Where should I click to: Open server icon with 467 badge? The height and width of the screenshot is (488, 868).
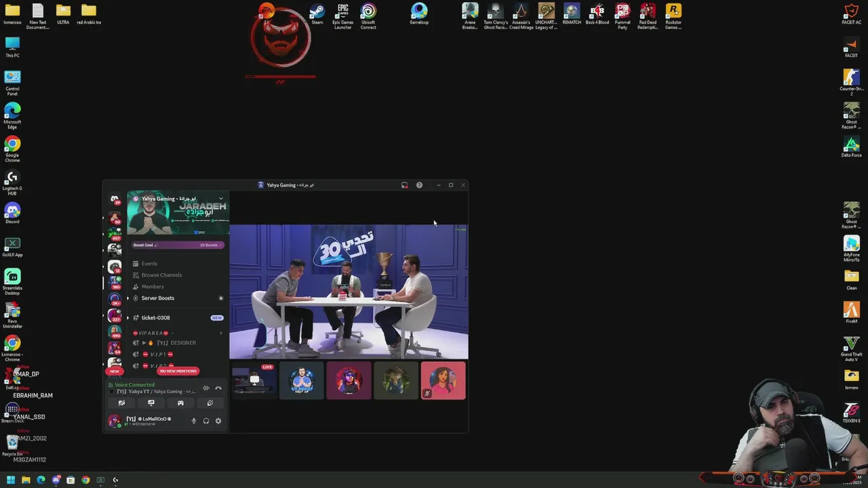pyautogui.click(x=115, y=233)
